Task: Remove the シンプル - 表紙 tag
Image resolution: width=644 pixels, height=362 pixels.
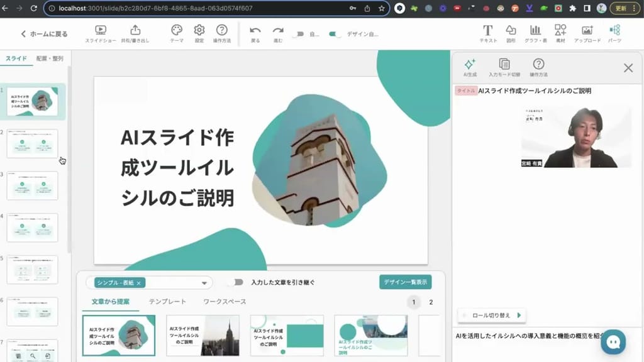Action: tap(139, 283)
